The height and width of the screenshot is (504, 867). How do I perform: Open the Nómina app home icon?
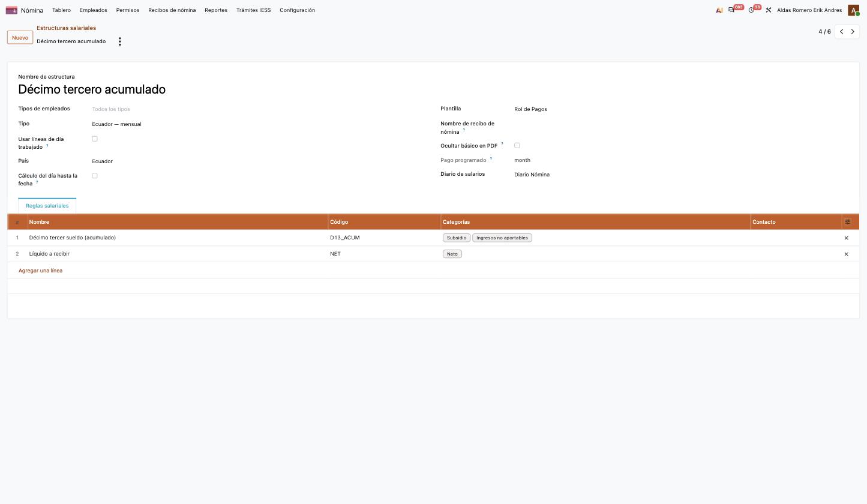click(11, 10)
